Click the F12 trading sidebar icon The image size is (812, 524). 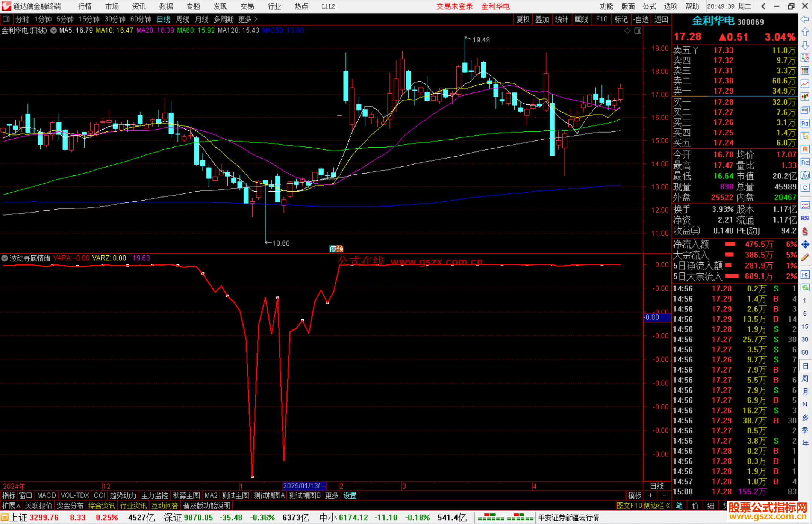tap(805, 162)
